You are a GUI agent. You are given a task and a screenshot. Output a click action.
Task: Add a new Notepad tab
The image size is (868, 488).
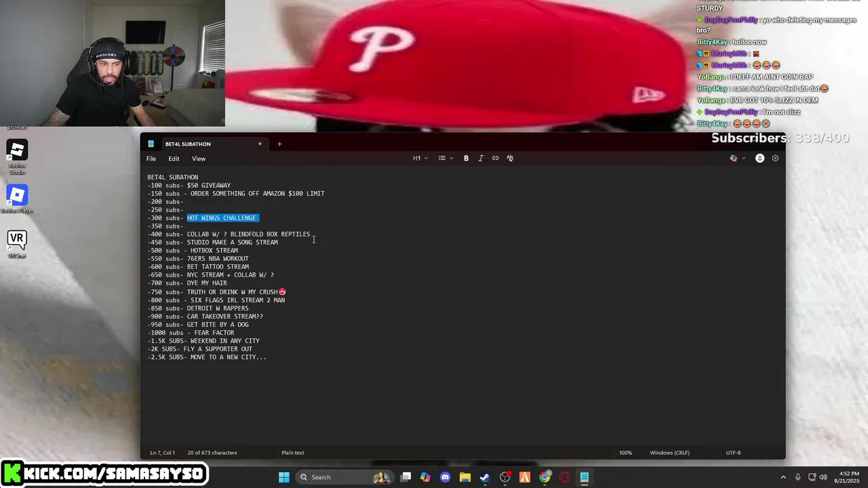279,144
